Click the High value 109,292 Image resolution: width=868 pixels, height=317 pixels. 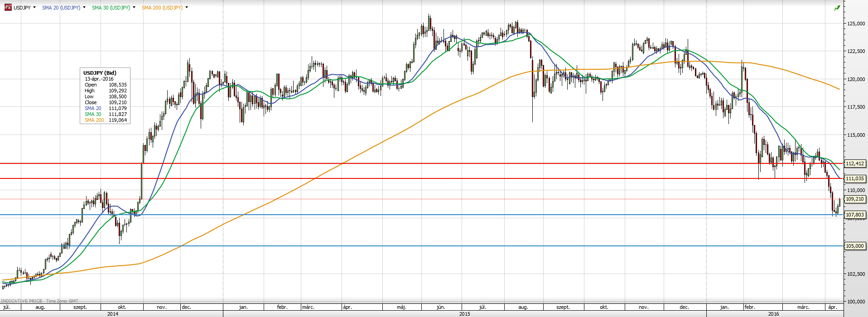118,91
